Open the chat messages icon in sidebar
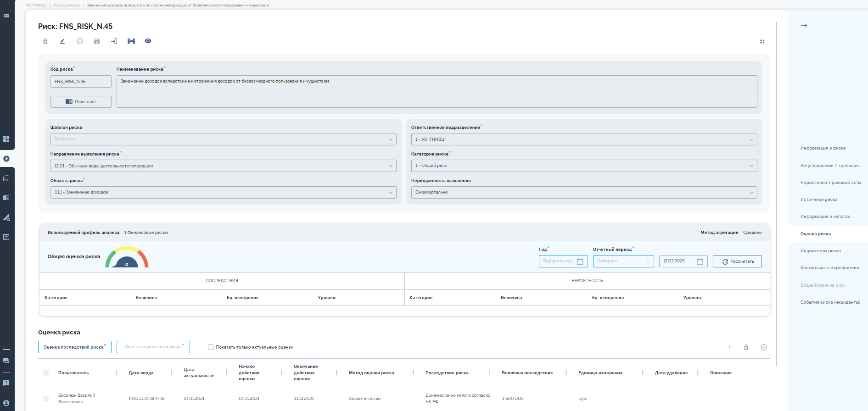This screenshot has width=868, height=411. pos(6,361)
